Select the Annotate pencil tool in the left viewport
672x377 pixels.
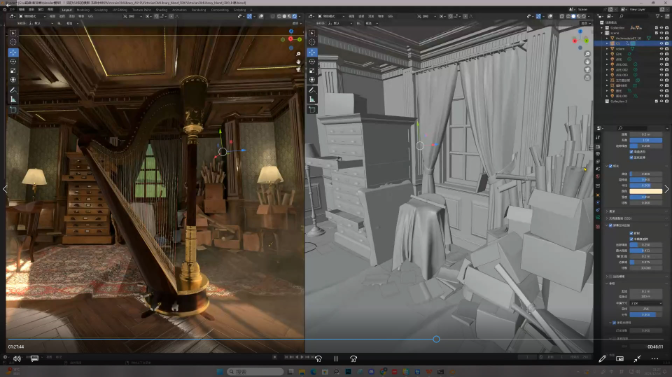click(13, 90)
